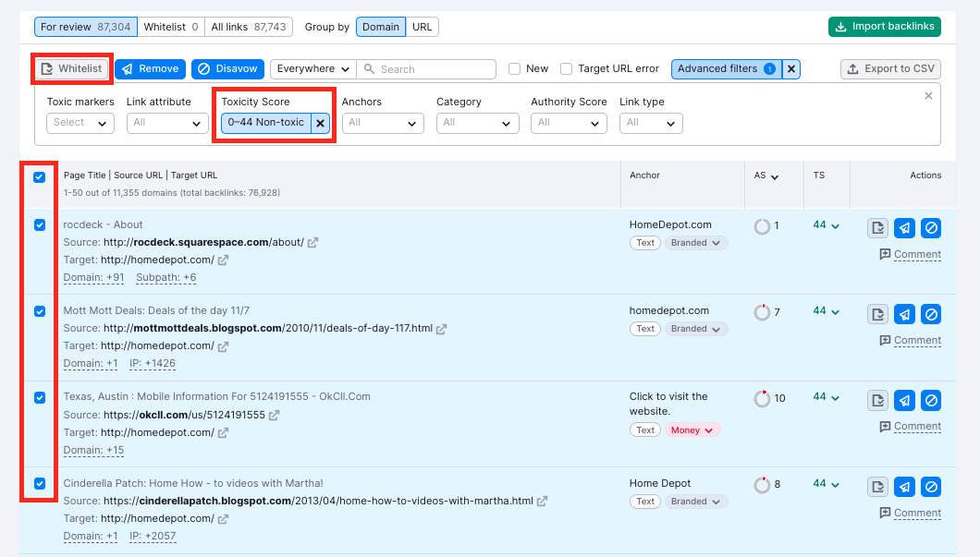
Task: Uncheck the rocdeck - About row
Action: pos(40,224)
